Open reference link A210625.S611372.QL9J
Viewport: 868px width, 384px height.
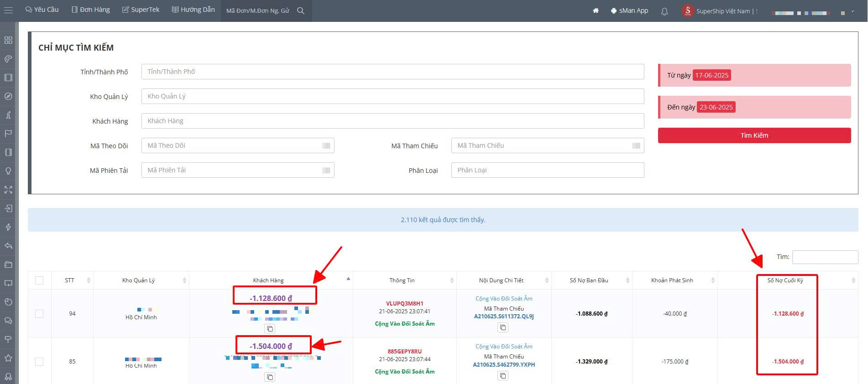click(x=504, y=317)
